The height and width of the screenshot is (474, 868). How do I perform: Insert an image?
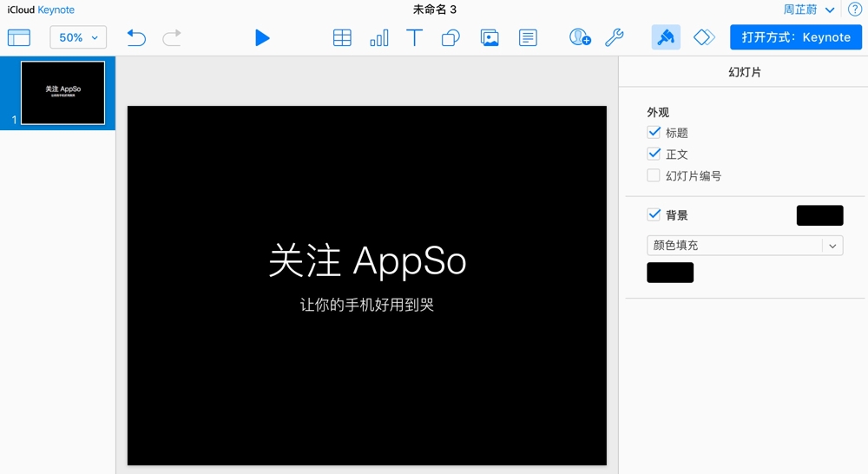tap(490, 37)
